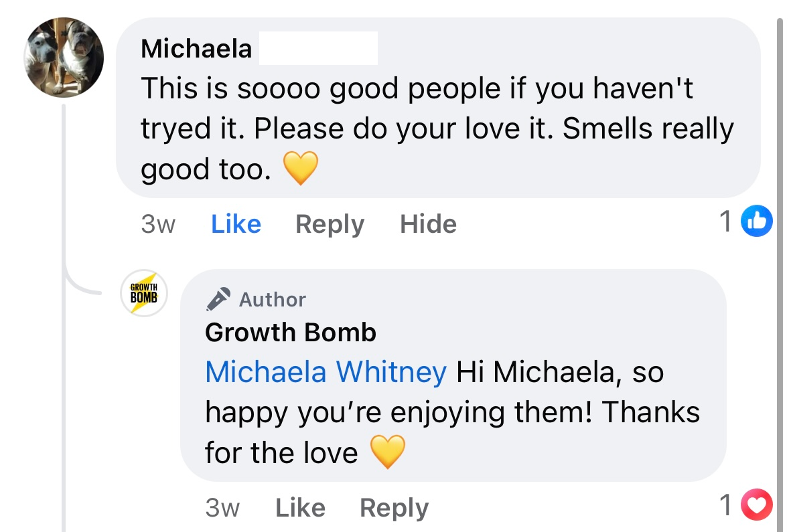Click the red heart reaction icon
Image resolution: width=789 pixels, height=532 pixels.
pyautogui.click(x=757, y=506)
